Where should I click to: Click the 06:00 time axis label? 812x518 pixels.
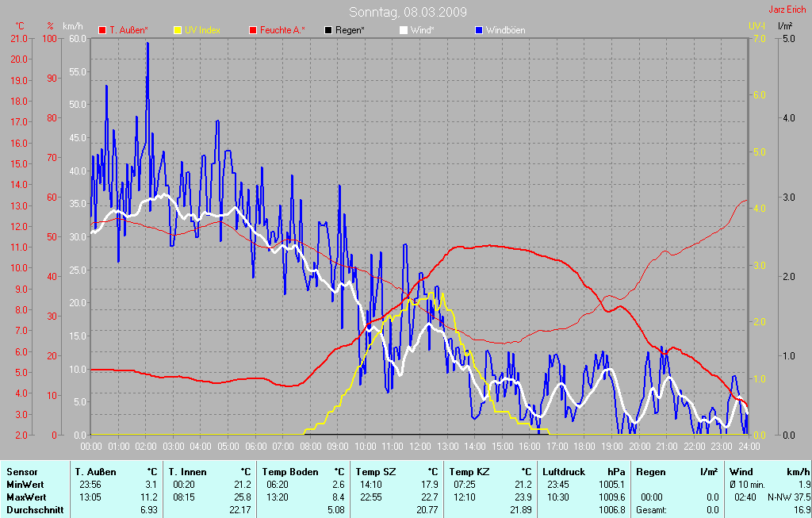[256, 446]
